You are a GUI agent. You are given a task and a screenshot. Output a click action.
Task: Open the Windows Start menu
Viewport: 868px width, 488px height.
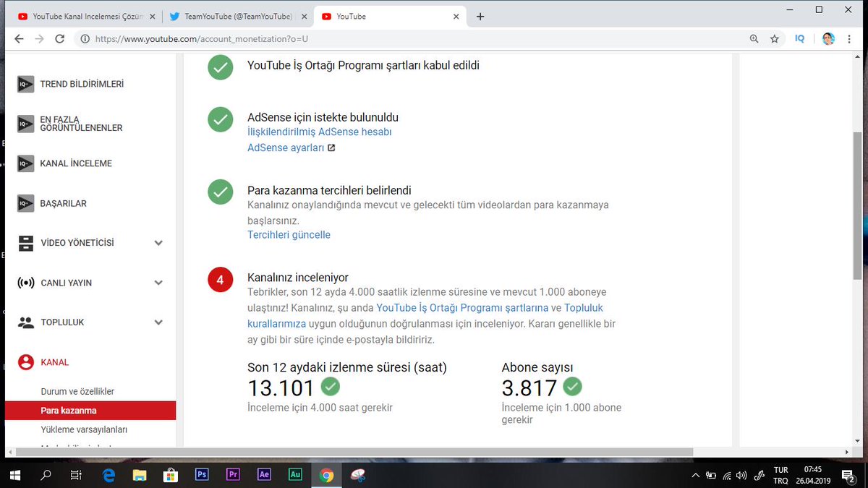pyautogui.click(x=14, y=475)
